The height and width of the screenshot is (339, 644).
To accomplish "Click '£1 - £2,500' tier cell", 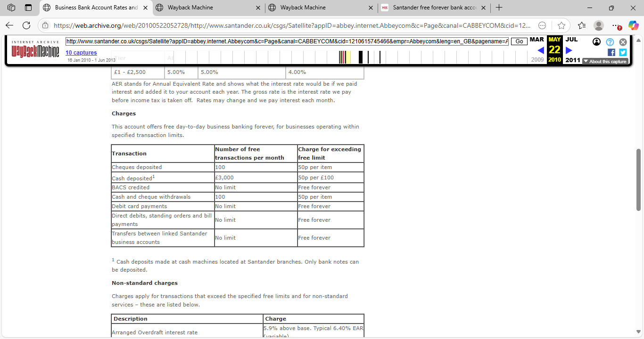I will point(138,72).
